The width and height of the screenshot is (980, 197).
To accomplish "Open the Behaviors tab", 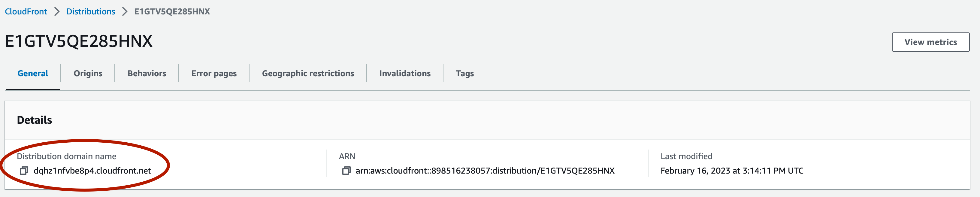I will pyautogui.click(x=147, y=73).
